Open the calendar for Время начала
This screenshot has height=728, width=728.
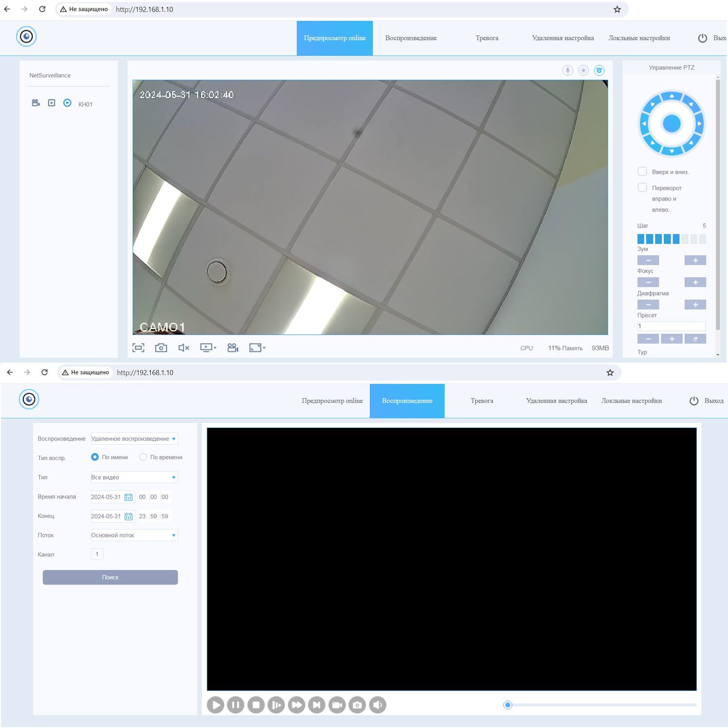(129, 497)
